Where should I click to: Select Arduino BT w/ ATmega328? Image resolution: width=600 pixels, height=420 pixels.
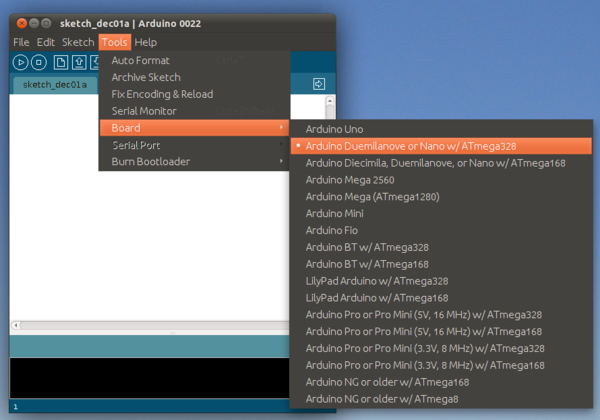click(x=441, y=247)
